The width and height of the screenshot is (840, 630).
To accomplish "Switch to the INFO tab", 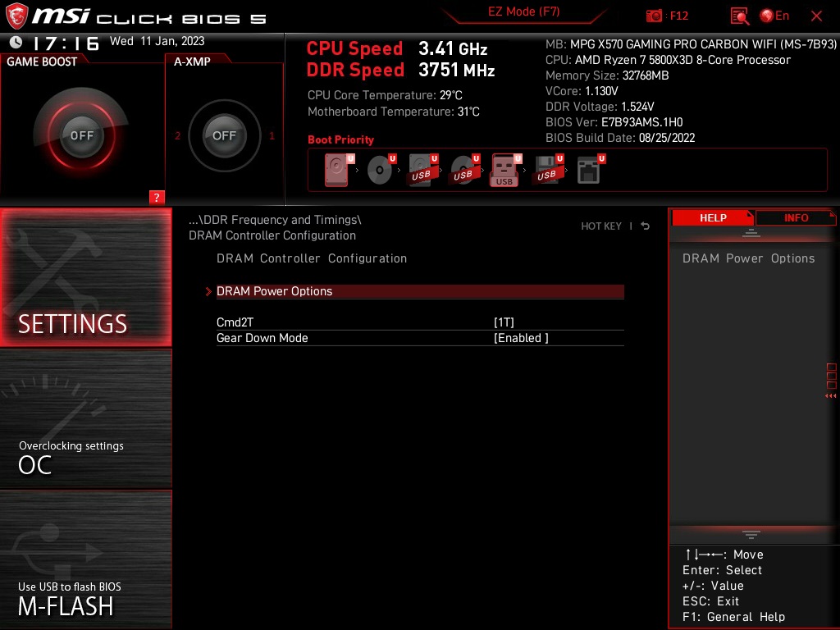I will [x=796, y=218].
